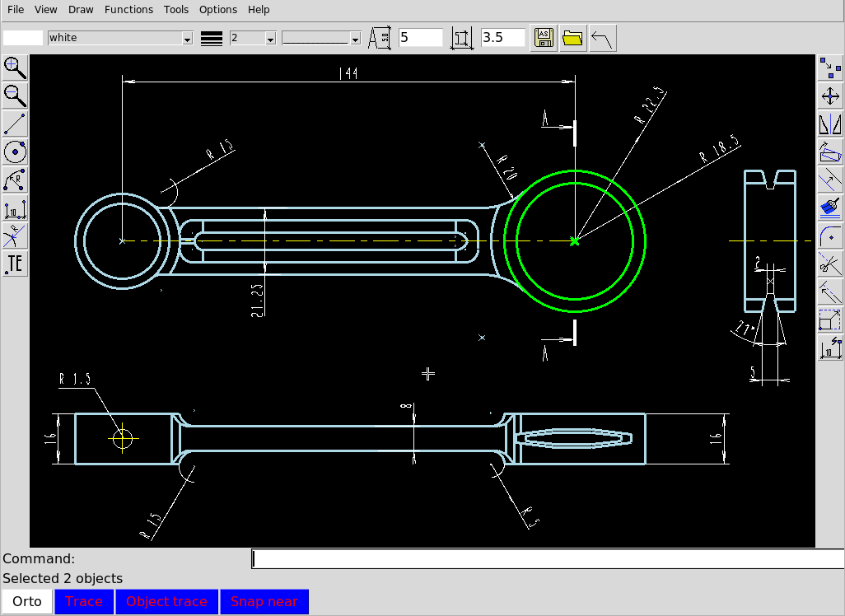The height and width of the screenshot is (616, 845).
Task: Open the Functions menu
Action: 128,9
